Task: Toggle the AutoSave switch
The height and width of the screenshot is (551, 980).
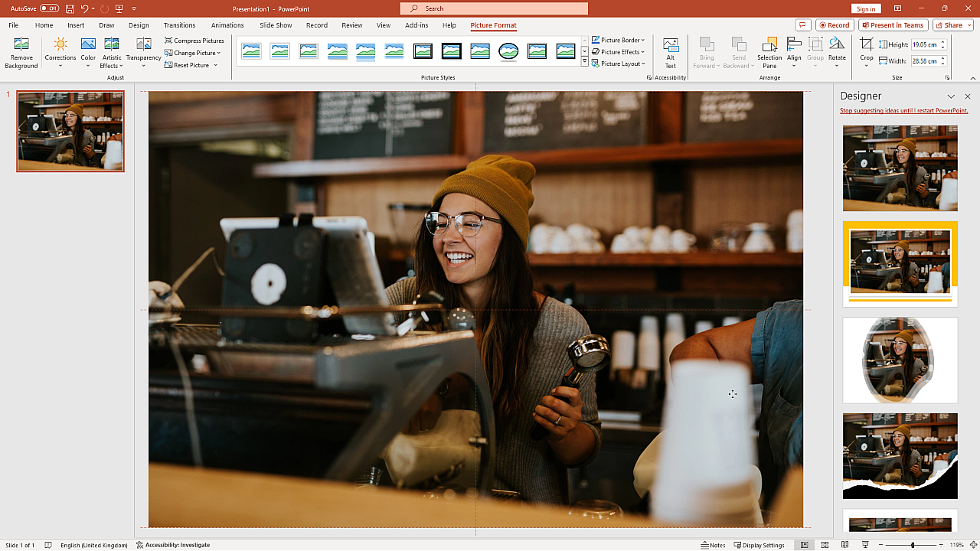Action: tap(49, 8)
